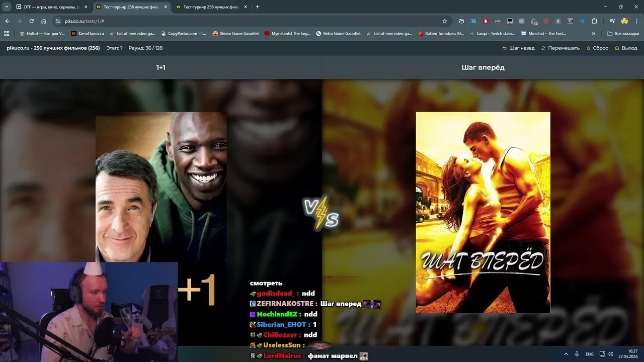The image size is (644, 362).
Task: Click Шаг назад to undo choice
Action: click(519, 48)
